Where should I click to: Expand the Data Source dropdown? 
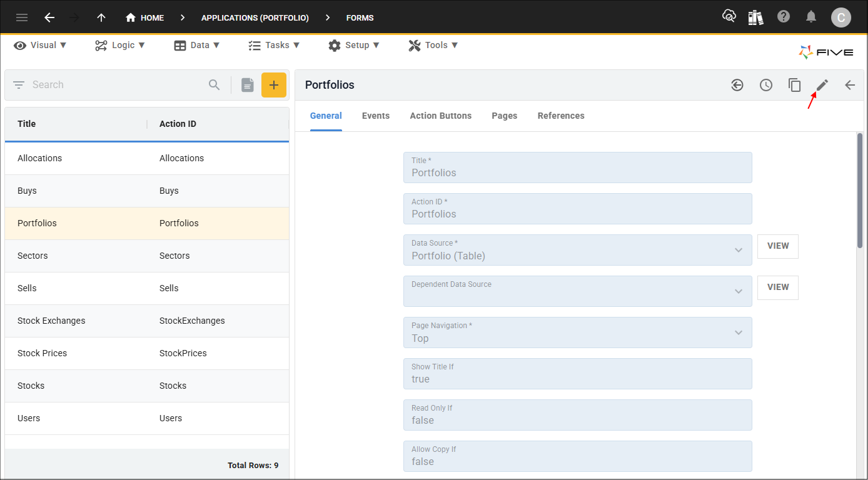[739, 250]
